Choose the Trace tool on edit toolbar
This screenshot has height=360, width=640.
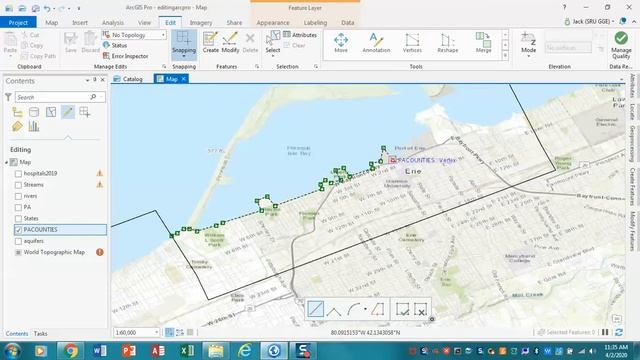[378, 309]
